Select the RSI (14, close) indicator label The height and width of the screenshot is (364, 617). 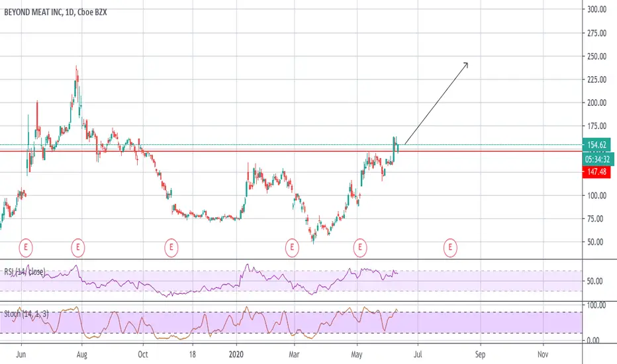(24, 271)
